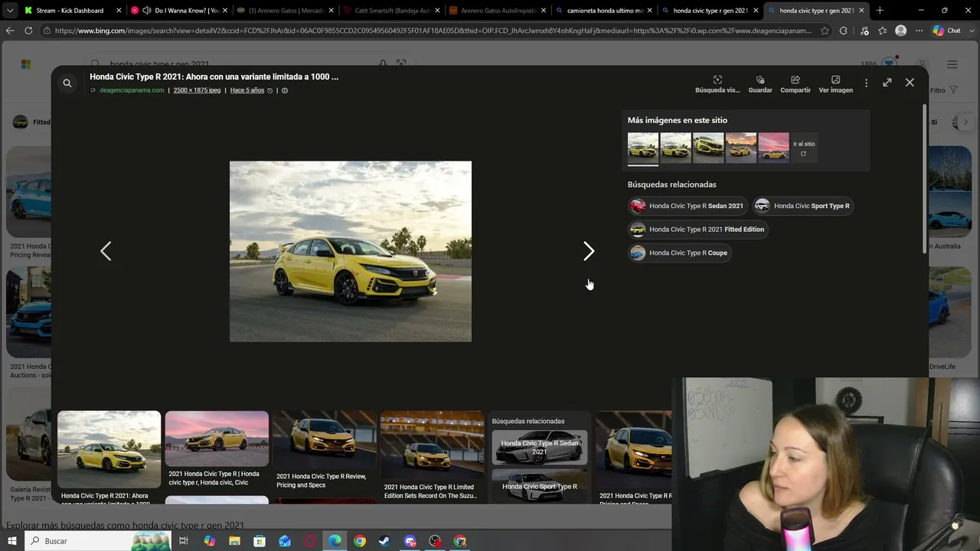
Task: Search related 'Honda Civic Type R Sedan 2021'
Action: (687, 206)
